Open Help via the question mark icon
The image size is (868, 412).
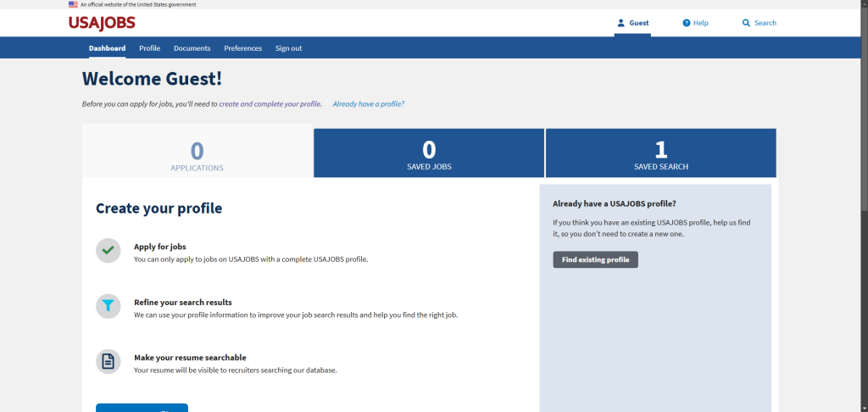click(686, 23)
